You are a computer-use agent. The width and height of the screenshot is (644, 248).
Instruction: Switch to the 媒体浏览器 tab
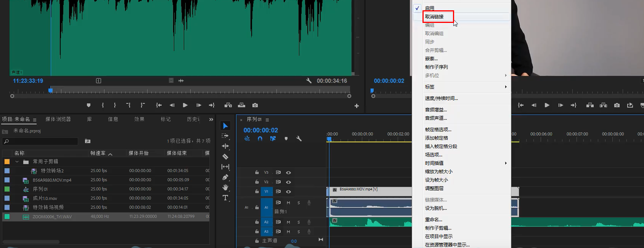(58, 119)
